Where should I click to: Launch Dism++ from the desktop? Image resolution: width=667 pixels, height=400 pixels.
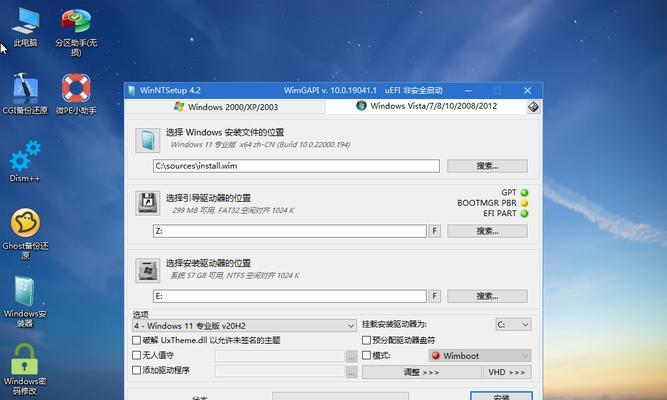[25, 162]
